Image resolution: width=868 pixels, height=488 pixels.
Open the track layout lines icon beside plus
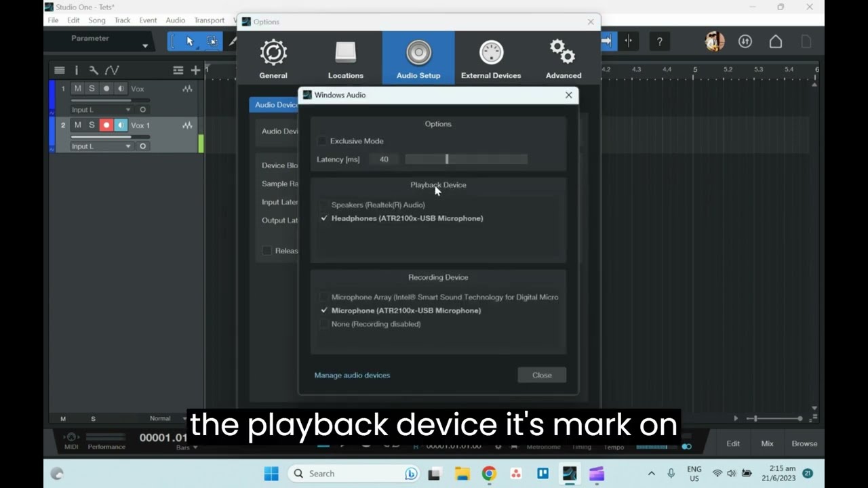(178, 70)
